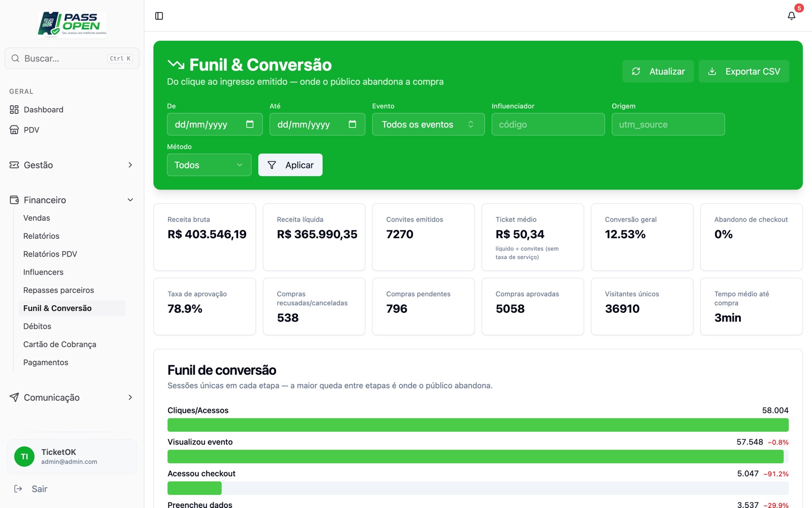Click the Pass Open logo
812x508 pixels.
pos(72,24)
